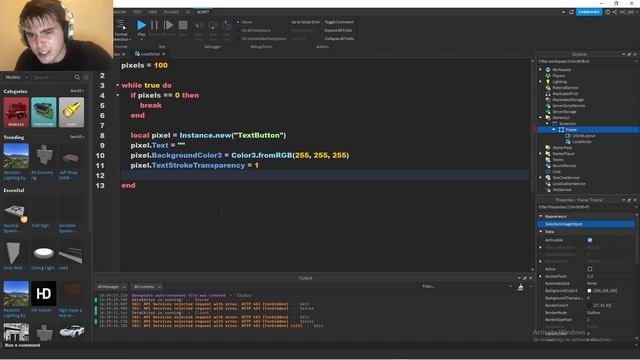The width and height of the screenshot is (640, 360).
Task: Toggle the Archivable checkbox
Action: tap(590, 240)
